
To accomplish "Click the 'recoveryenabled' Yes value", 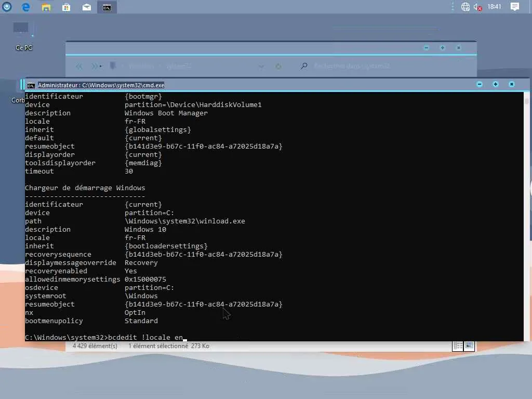I will (130, 271).
